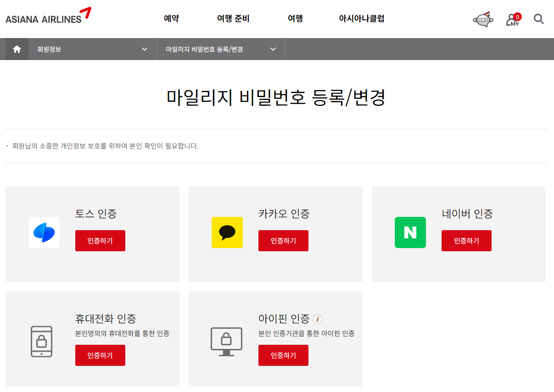
Task: Click 인증하기 under 카카오 인증
Action: pos(283,241)
